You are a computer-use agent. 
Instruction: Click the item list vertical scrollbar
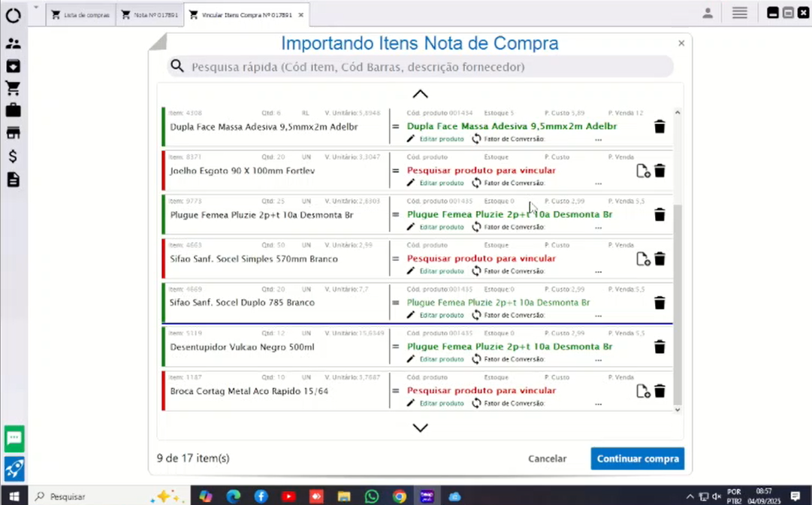(x=678, y=301)
